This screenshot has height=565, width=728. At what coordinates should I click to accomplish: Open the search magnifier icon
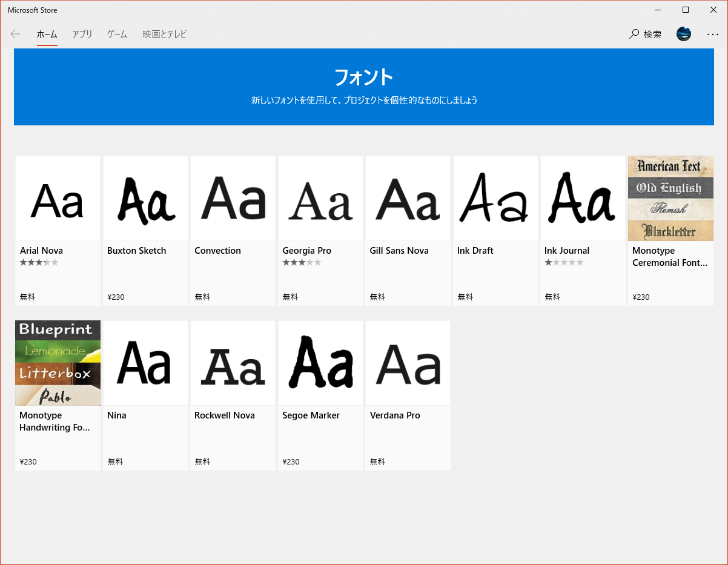coord(634,35)
